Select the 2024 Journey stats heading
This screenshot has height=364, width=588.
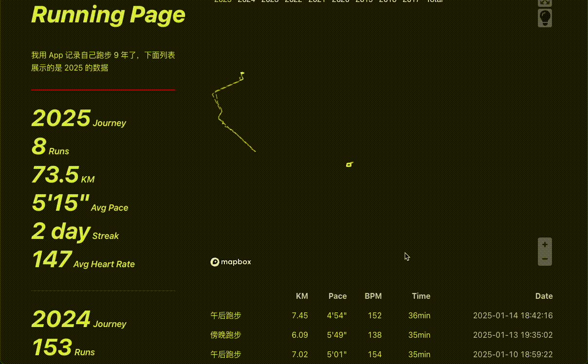click(x=79, y=319)
